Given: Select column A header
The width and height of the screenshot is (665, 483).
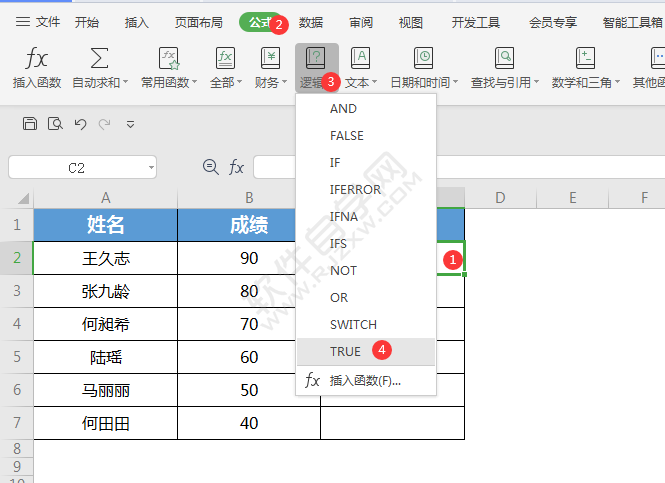Looking at the screenshot, I should (x=106, y=198).
